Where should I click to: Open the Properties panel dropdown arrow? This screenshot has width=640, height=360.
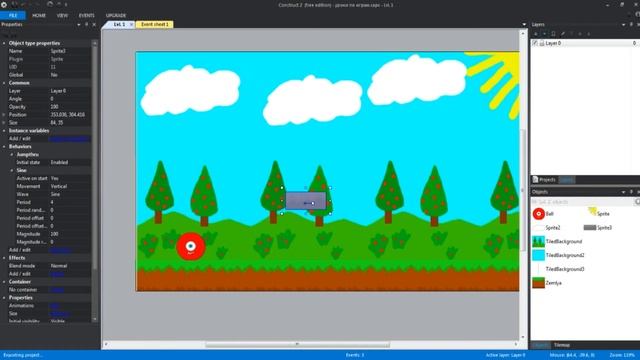coord(79,25)
